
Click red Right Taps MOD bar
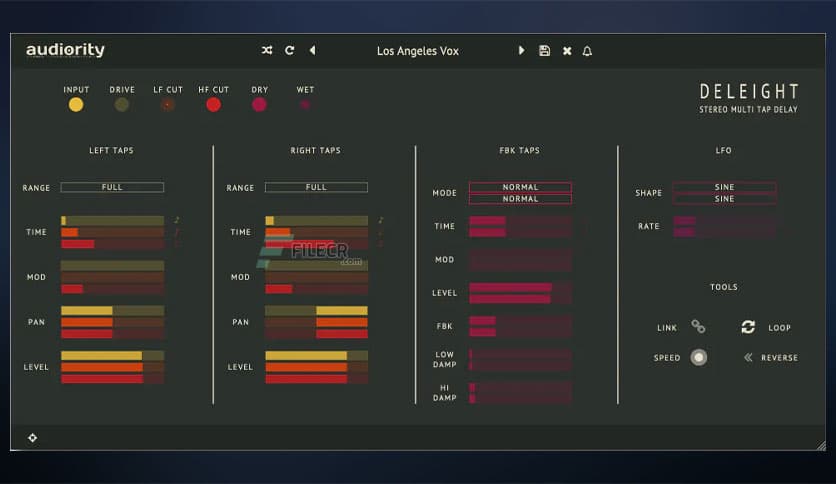[317, 289]
